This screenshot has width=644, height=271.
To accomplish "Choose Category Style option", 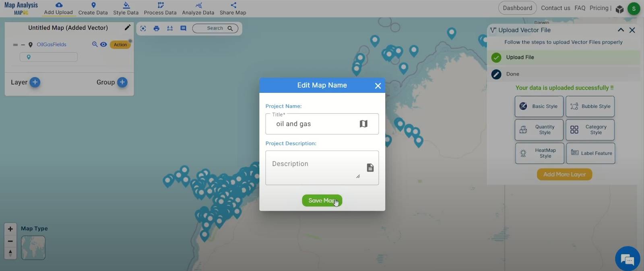I will [x=590, y=130].
